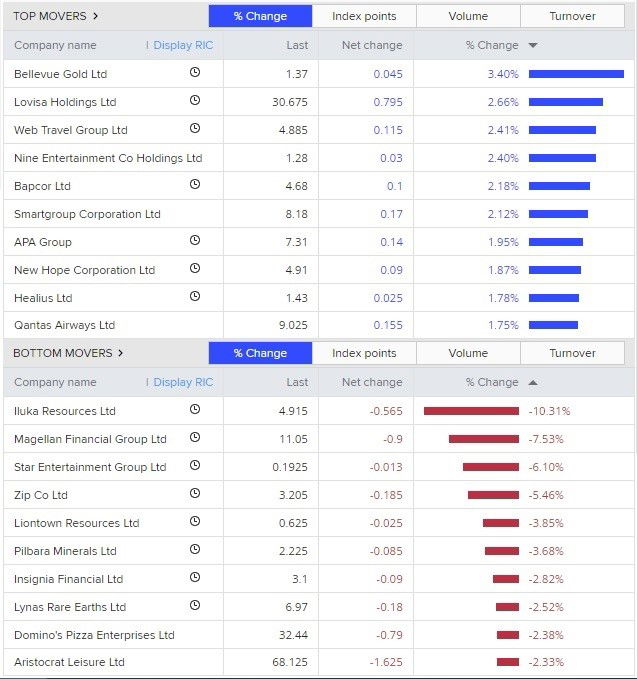
Task: Click the clock icon beside Zip Co Ltd
Action: (195, 494)
